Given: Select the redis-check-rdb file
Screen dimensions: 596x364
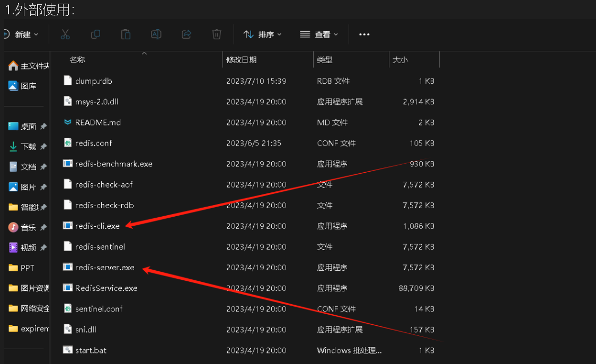Looking at the screenshot, I should click(x=104, y=205).
